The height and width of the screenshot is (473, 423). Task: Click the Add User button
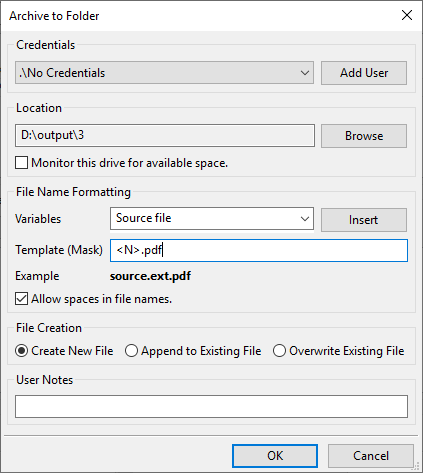coord(364,73)
